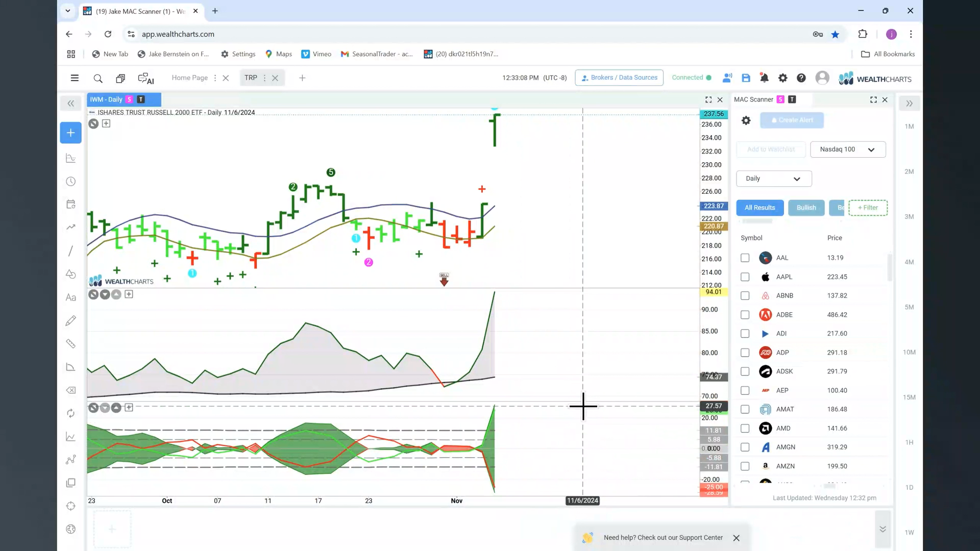
Task: Hide the middle indicator pane
Action: [x=93, y=294]
